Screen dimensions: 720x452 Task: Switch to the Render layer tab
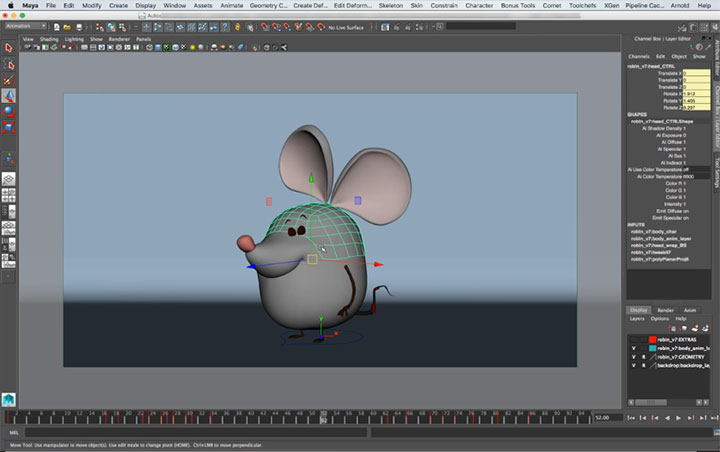point(665,311)
